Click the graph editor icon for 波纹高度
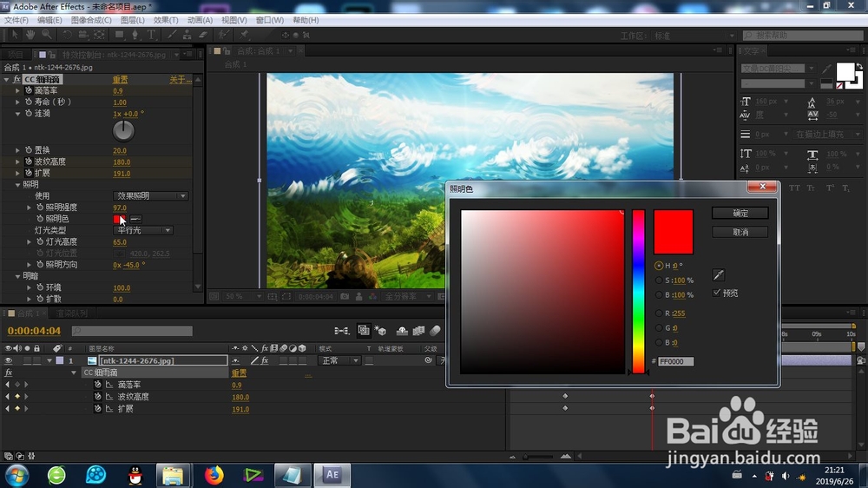Image resolution: width=868 pixels, height=488 pixels. (109, 397)
